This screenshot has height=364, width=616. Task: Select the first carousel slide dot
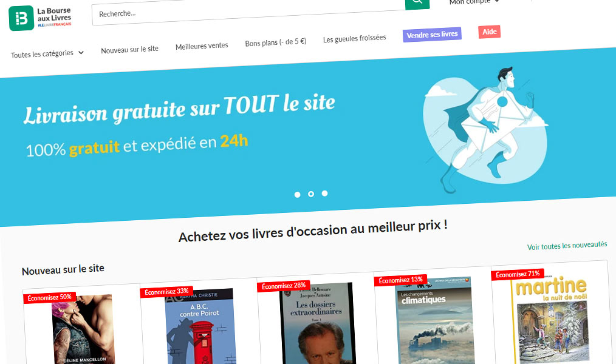pos(298,195)
